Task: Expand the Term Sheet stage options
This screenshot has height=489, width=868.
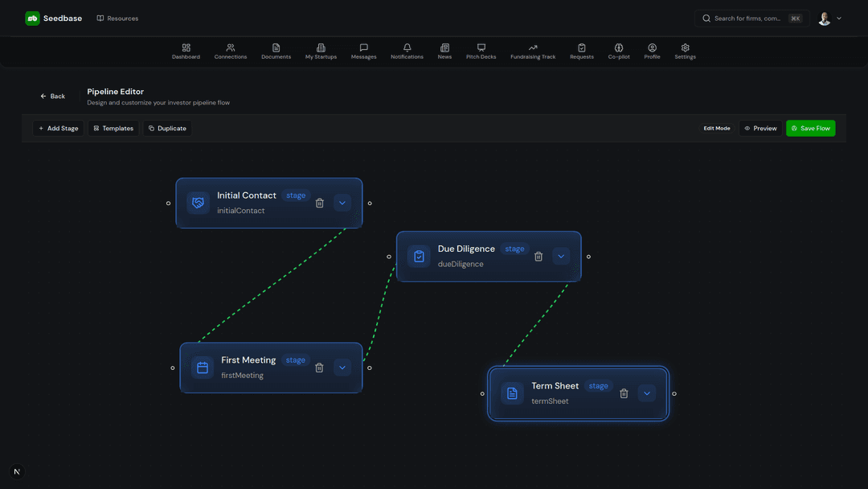Action: [x=646, y=393]
